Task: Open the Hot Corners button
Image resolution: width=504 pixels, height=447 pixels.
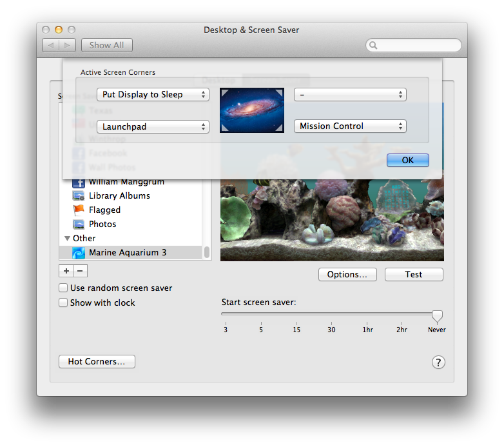Action: click(97, 361)
